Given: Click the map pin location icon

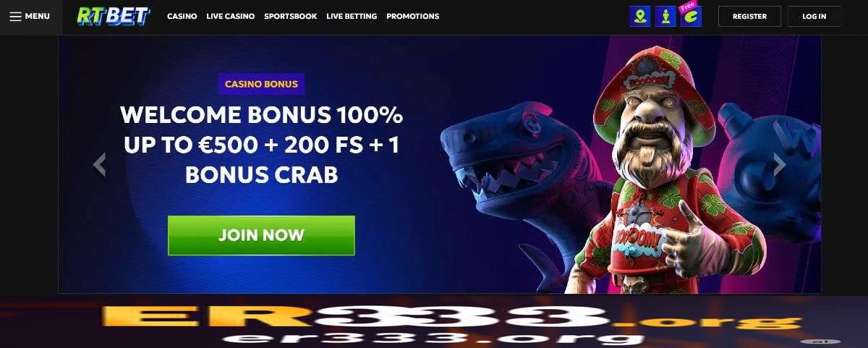Looking at the screenshot, I should [639, 17].
